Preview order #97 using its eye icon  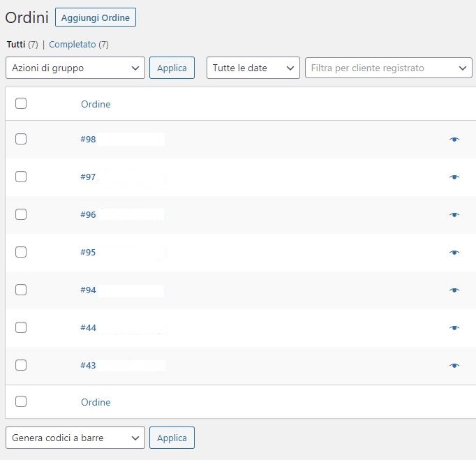pyautogui.click(x=454, y=177)
